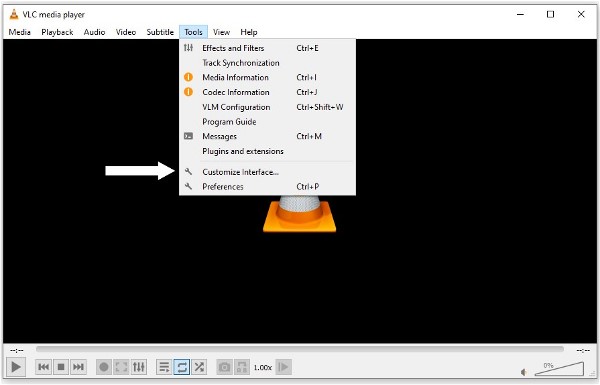Open Program Guide
Viewport: 600px width, 385px height.
tap(267, 122)
